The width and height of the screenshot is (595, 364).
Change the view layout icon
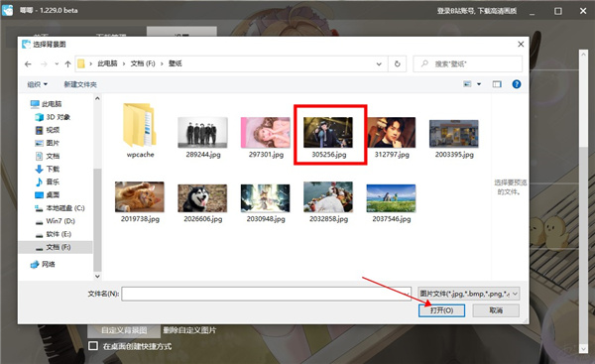pyautogui.click(x=467, y=84)
